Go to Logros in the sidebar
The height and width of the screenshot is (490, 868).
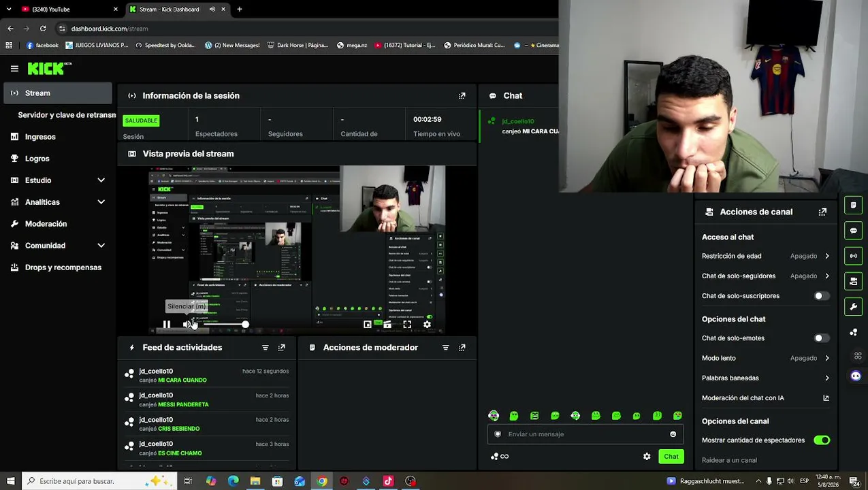(x=57, y=159)
